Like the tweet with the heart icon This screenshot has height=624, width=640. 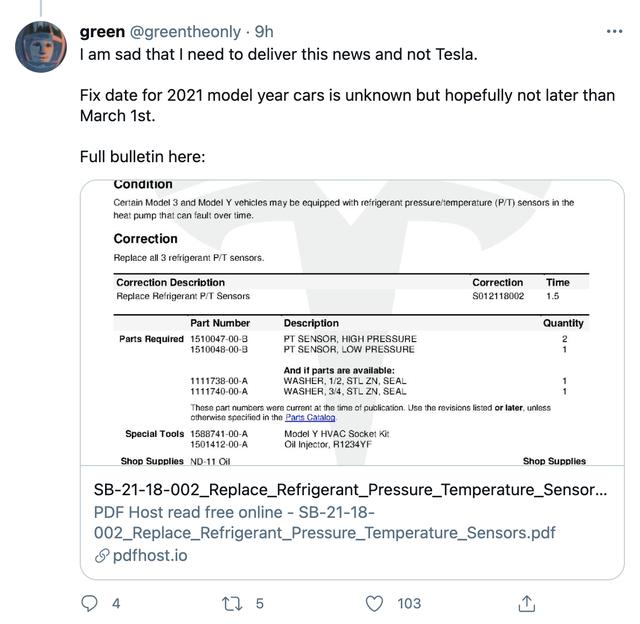(x=374, y=604)
